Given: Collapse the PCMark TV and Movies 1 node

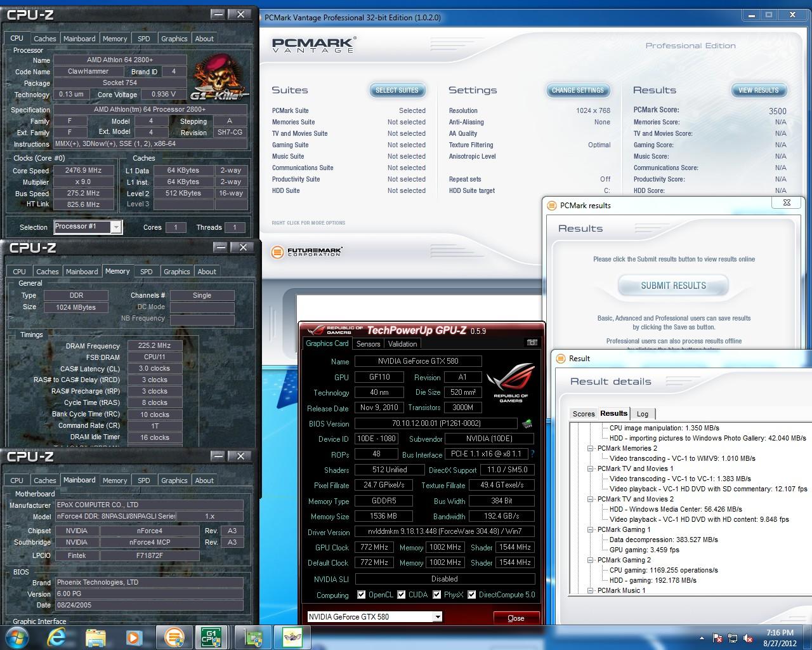Looking at the screenshot, I should 591,468.
